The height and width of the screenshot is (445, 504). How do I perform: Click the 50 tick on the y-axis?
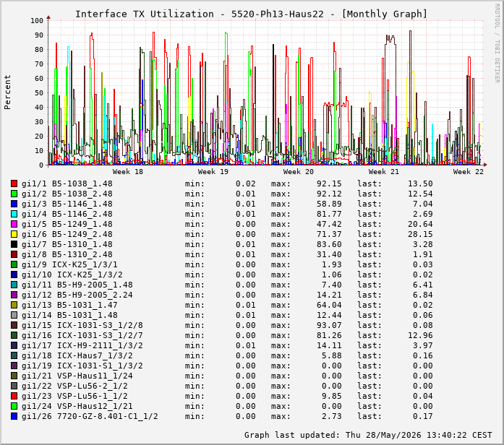pyautogui.click(x=39, y=92)
